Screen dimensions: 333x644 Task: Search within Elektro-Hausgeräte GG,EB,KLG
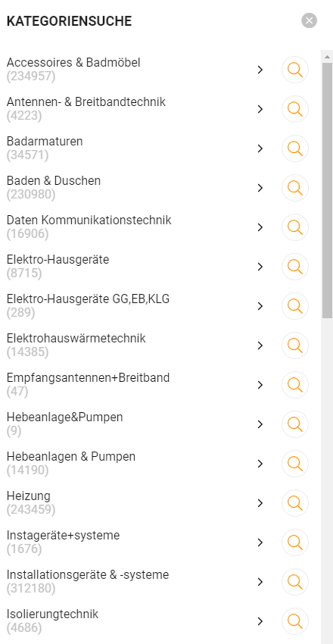(x=295, y=306)
